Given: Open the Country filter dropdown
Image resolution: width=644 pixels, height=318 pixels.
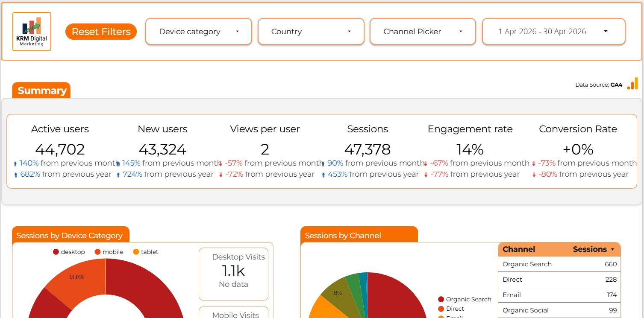Looking at the screenshot, I should 311,31.
